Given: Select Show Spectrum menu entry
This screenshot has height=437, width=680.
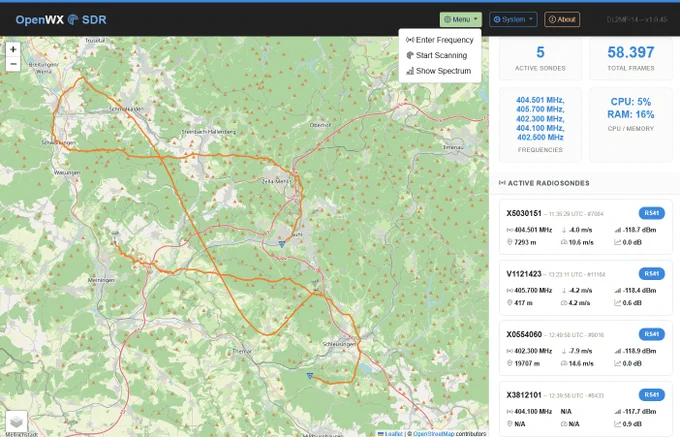Looking at the screenshot, I should point(440,71).
